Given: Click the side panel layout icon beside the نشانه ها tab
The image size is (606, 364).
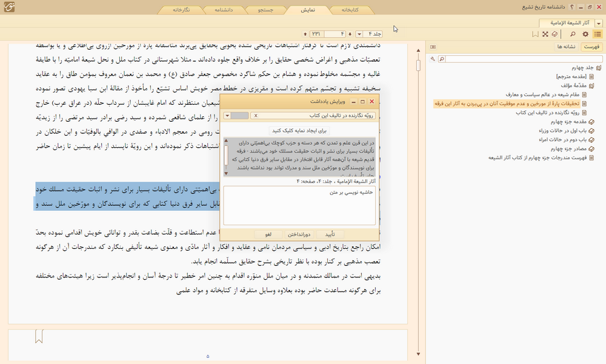Looking at the screenshot, I should coord(433,47).
